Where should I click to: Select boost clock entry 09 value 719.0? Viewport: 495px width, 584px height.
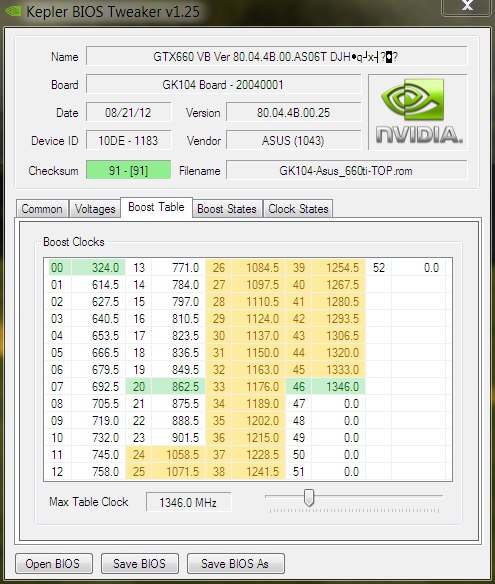[98, 420]
